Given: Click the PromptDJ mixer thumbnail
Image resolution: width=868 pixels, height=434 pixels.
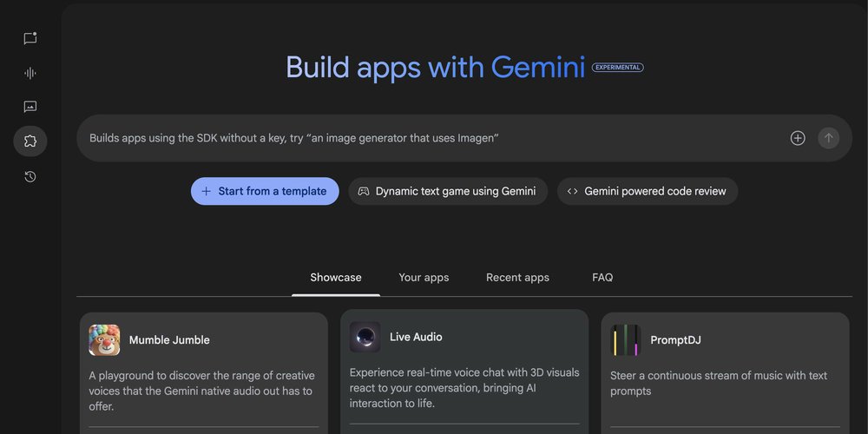Looking at the screenshot, I should click(626, 340).
